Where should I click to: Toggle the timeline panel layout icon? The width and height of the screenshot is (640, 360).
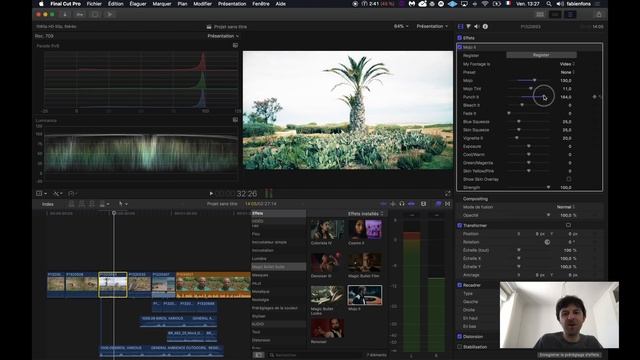[555, 14]
